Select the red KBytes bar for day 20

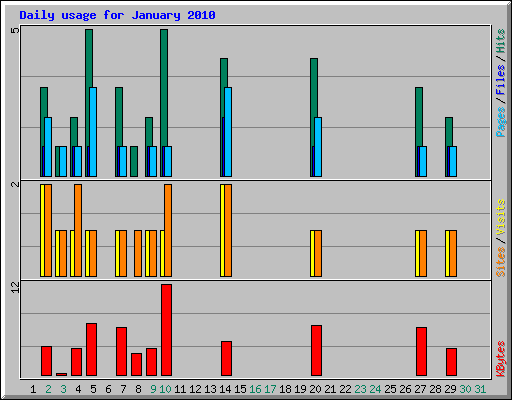[x=316, y=351]
